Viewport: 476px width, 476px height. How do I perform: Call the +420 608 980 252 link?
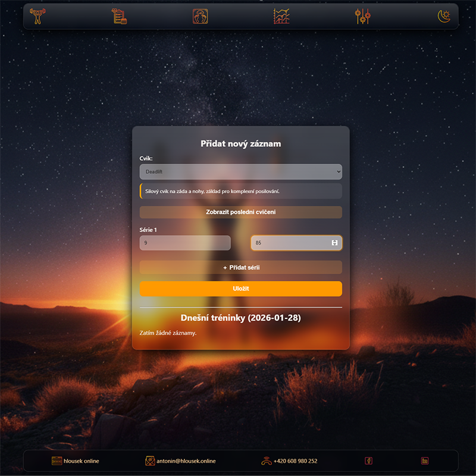[295, 461]
